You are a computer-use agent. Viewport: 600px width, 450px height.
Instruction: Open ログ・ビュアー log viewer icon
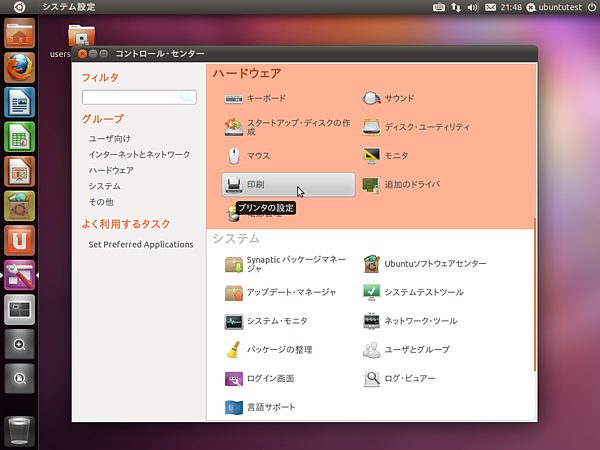371,379
